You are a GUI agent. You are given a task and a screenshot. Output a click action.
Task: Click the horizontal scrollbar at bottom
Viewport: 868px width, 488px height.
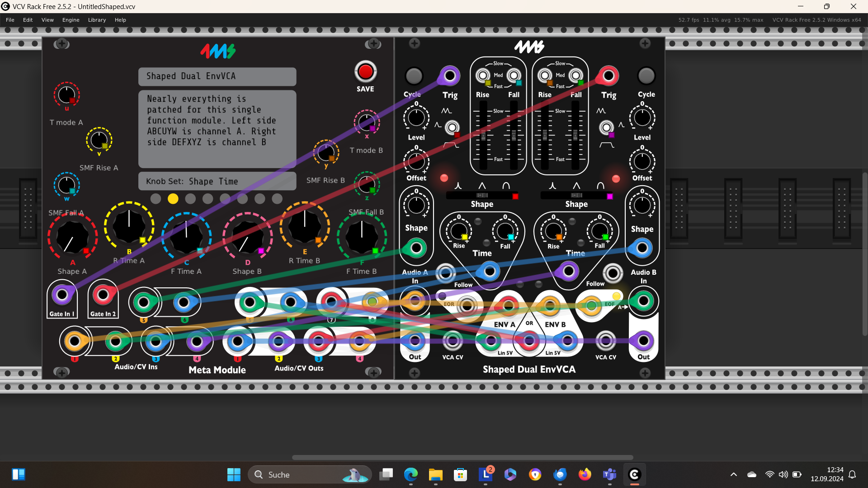click(x=462, y=457)
